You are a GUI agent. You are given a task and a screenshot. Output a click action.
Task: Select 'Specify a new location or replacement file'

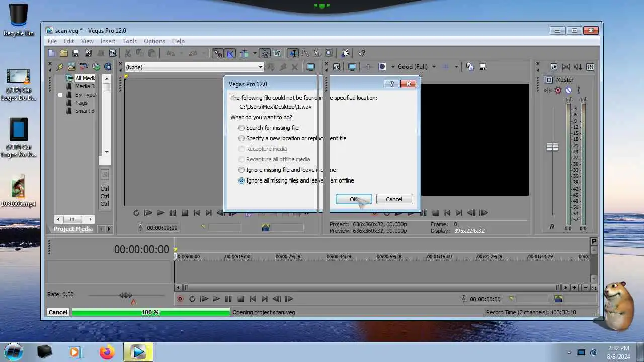point(292,138)
